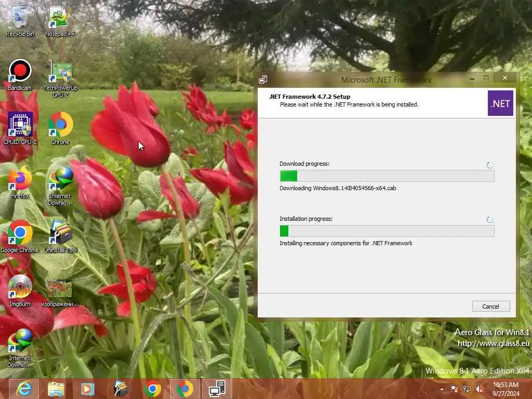Open File Explorer from the taskbar
The height and width of the screenshot is (399, 532).
[56, 389]
